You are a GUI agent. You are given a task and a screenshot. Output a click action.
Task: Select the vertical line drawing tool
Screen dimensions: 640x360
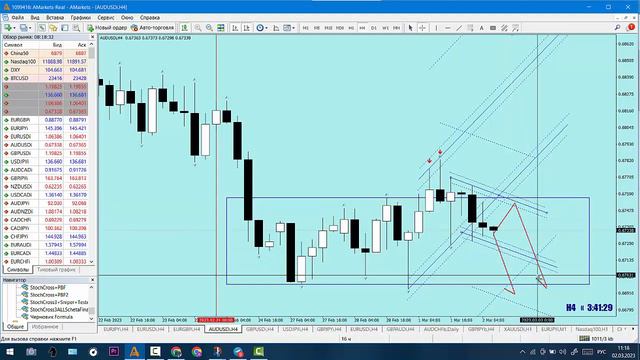tap(436, 28)
